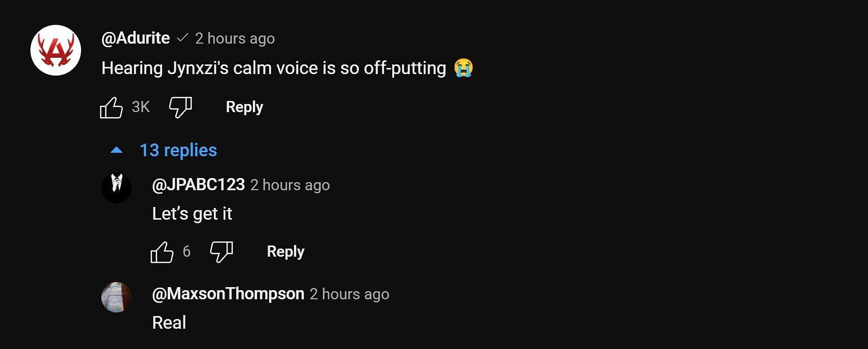Click Adurite's verified checkmark badge
This screenshot has width=868, height=349.
pyautogui.click(x=182, y=38)
